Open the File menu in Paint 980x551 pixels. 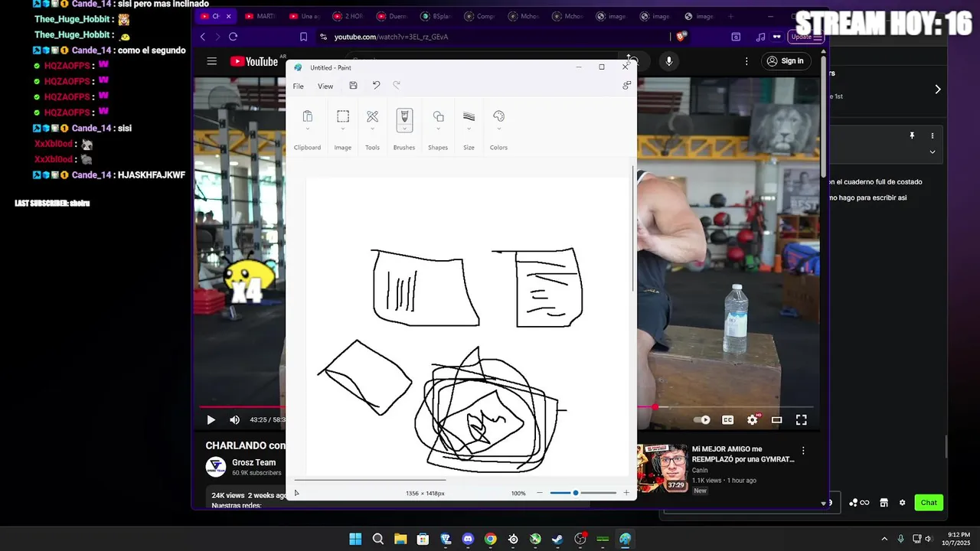tap(298, 86)
